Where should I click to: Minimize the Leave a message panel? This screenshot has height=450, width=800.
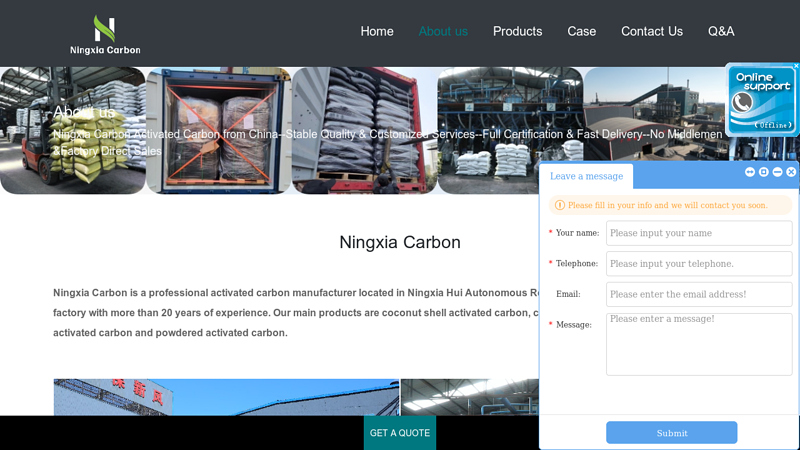pos(777,172)
